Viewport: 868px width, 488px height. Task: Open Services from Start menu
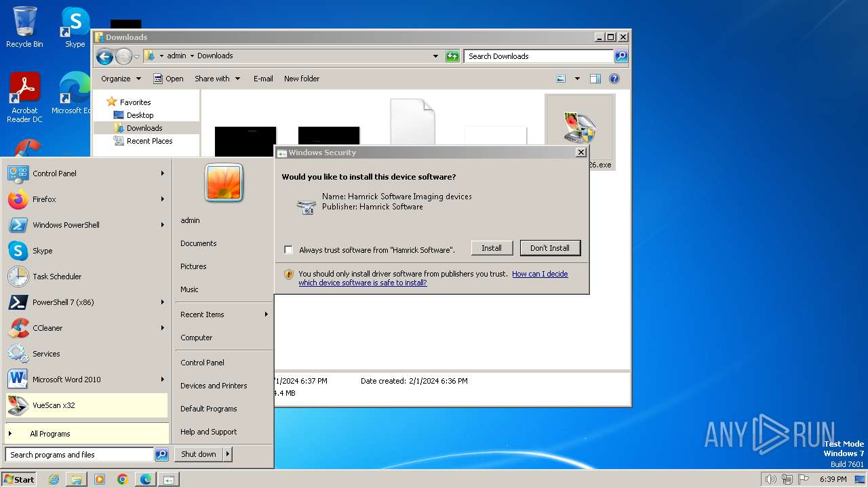point(87,354)
